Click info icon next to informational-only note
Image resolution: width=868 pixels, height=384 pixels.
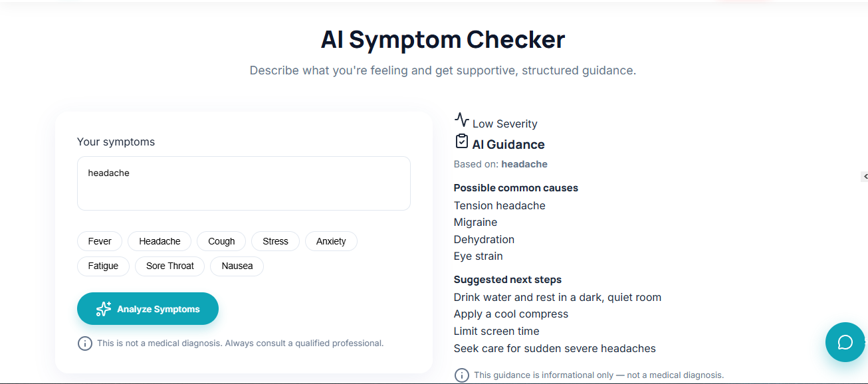pyautogui.click(x=462, y=375)
